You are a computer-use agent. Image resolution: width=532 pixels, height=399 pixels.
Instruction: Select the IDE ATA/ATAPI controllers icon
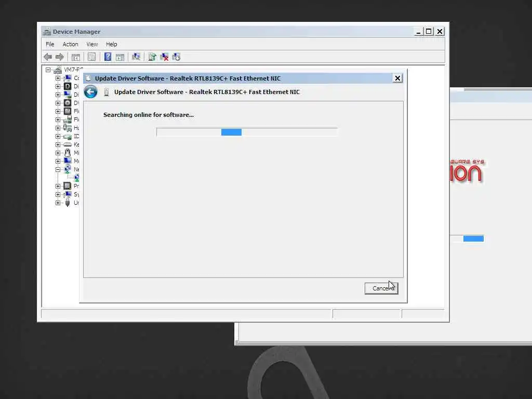click(68, 137)
